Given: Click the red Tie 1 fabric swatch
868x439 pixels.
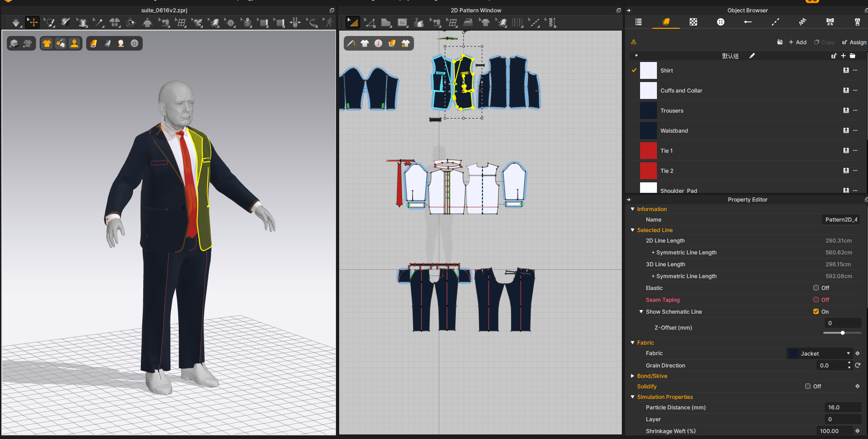Looking at the screenshot, I should click(648, 150).
